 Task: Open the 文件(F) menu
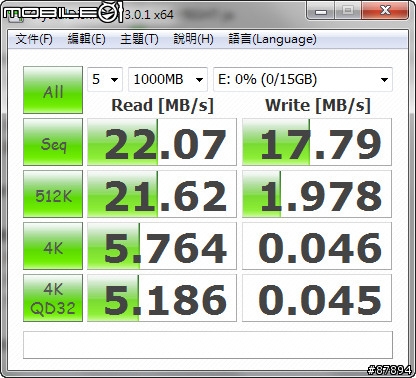[34, 39]
